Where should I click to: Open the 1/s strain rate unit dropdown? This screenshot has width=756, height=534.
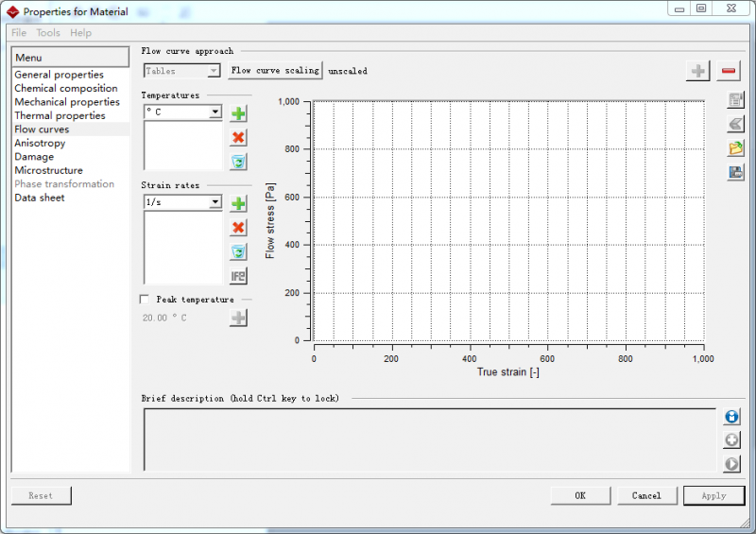pos(182,202)
